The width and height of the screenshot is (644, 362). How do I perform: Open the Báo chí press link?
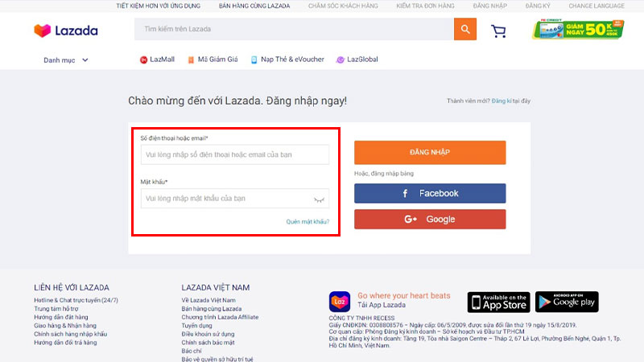[x=192, y=351]
